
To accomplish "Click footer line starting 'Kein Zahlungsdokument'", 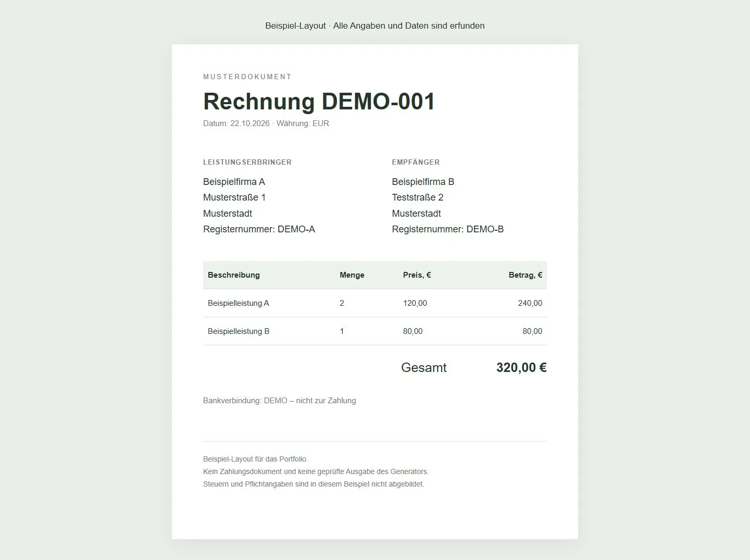I will [x=316, y=471].
